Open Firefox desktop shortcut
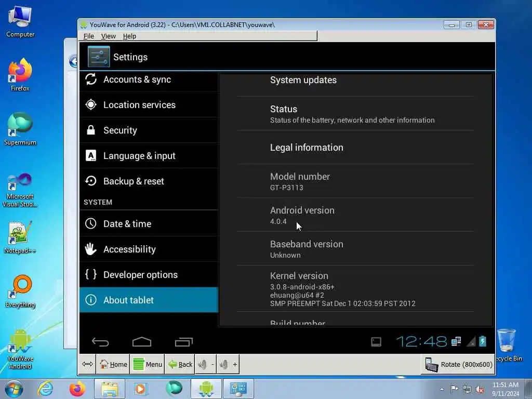 coord(20,75)
